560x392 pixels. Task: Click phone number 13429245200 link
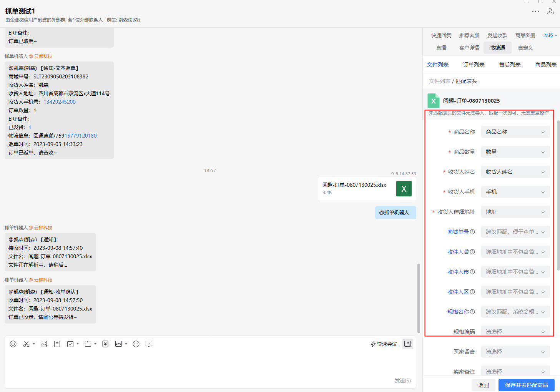tap(60, 102)
